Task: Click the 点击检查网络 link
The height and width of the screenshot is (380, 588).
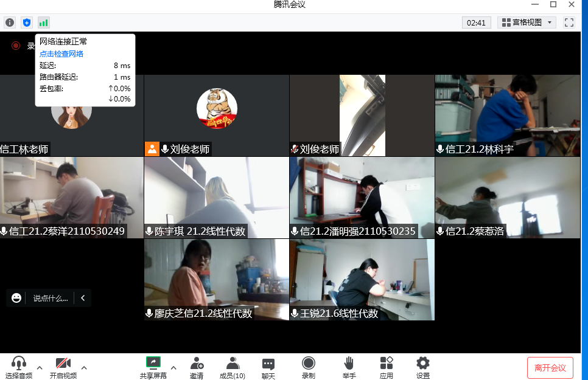Action: click(x=61, y=54)
